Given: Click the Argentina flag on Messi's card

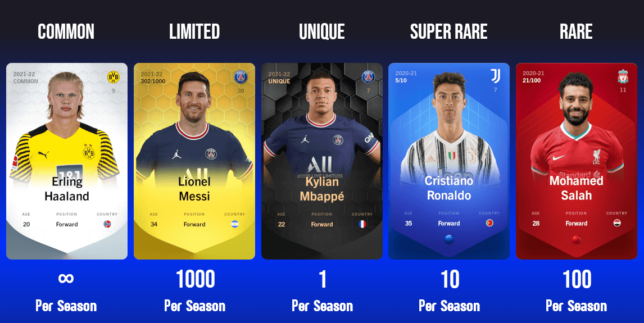Looking at the screenshot, I should coord(234,224).
